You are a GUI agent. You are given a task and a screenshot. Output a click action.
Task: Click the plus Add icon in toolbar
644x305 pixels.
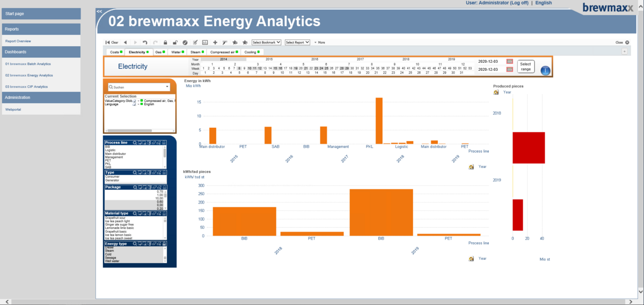coord(215,42)
